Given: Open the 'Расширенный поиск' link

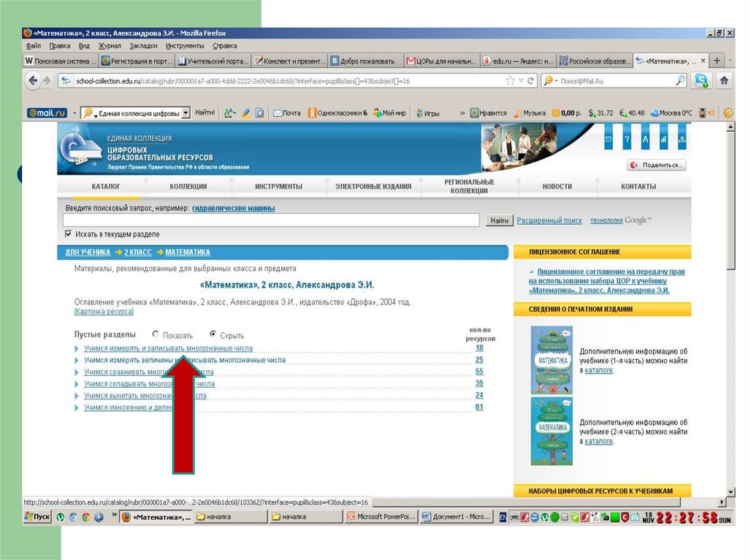Looking at the screenshot, I should pos(549,220).
